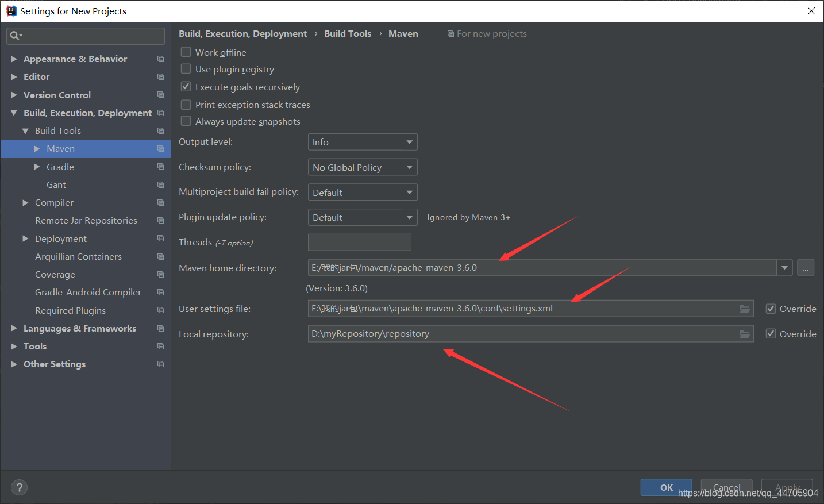Expand the Maven subtree arrow

tap(37, 149)
